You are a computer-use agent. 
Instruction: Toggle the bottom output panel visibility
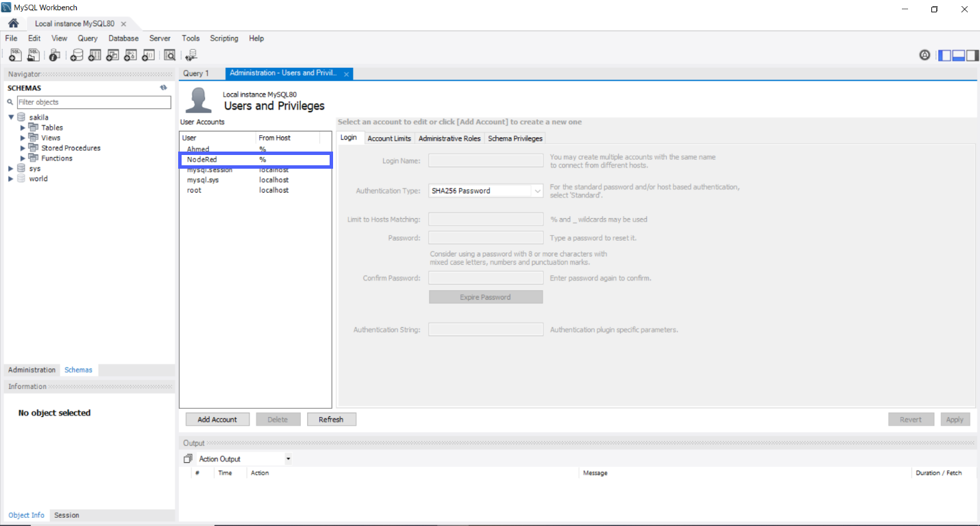pyautogui.click(x=959, y=56)
